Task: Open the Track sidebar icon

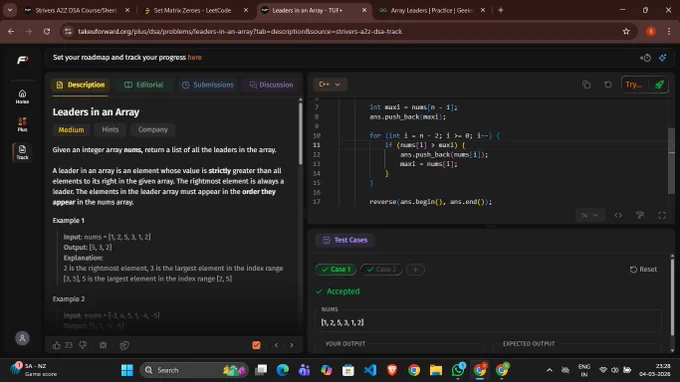Action: click(22, 152)
